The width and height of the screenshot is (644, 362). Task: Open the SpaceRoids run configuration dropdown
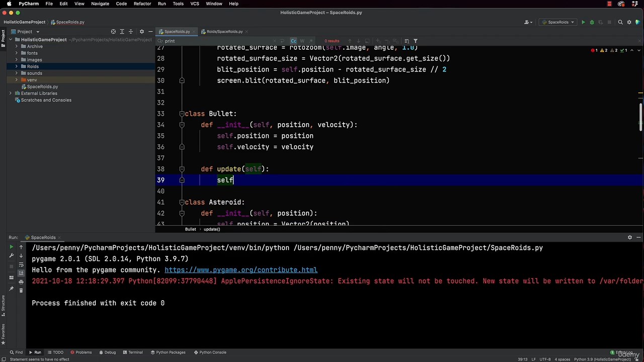(558, 22)
